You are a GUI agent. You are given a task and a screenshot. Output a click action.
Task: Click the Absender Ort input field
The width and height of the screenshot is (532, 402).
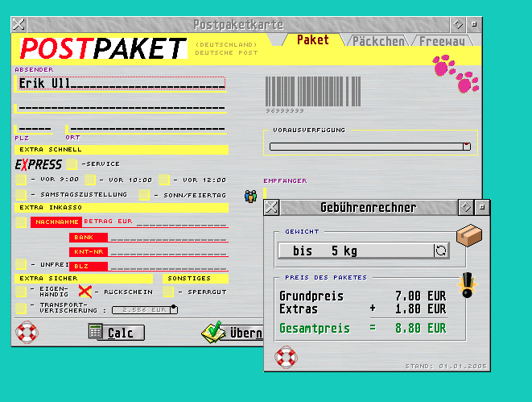tap(147, 129)
